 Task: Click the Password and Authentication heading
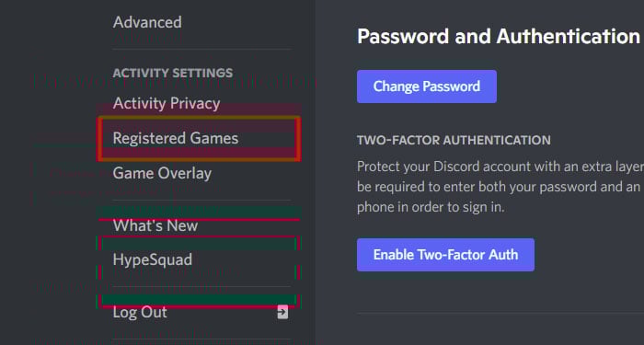(499, 37)
